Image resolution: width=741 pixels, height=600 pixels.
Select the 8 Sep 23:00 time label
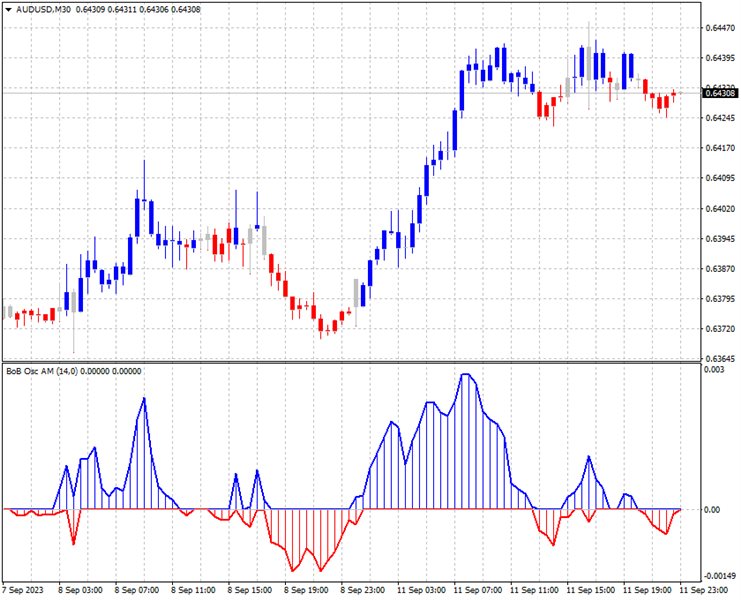(x=363, y=591)
